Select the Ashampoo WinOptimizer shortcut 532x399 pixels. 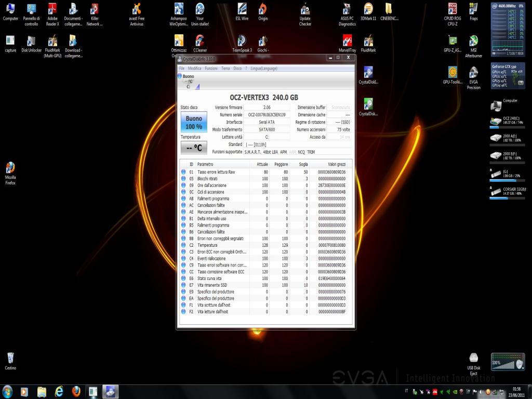[179, 14]
